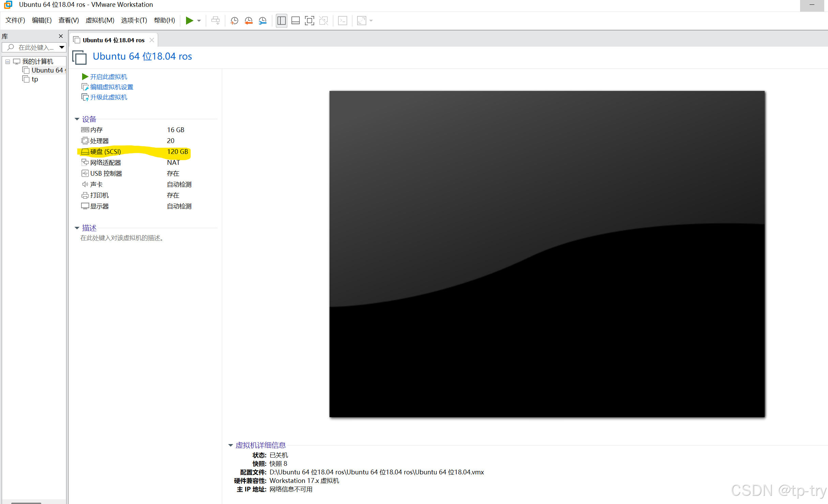
Task: Open the power options dropdown arrow
Action: [199, 21]
